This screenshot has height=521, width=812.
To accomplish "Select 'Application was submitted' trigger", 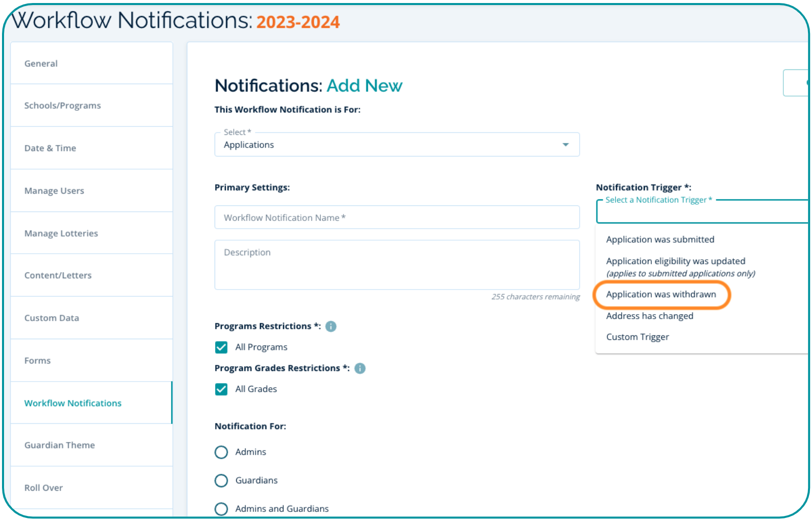I will (x=660, y=240).
